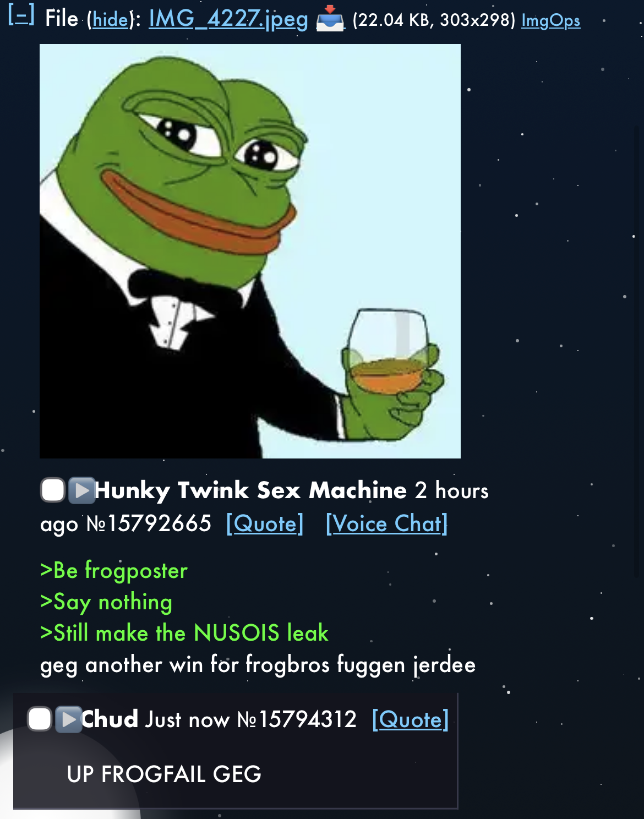
Task: Collapse the thread with the [-] toggle
Action: 21,17
